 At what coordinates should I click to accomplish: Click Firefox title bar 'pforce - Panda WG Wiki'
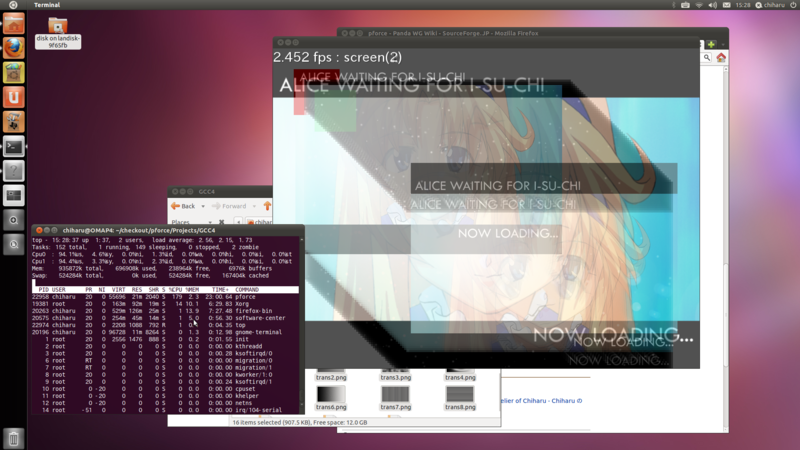pyautogui.click(x=453, y=33)
